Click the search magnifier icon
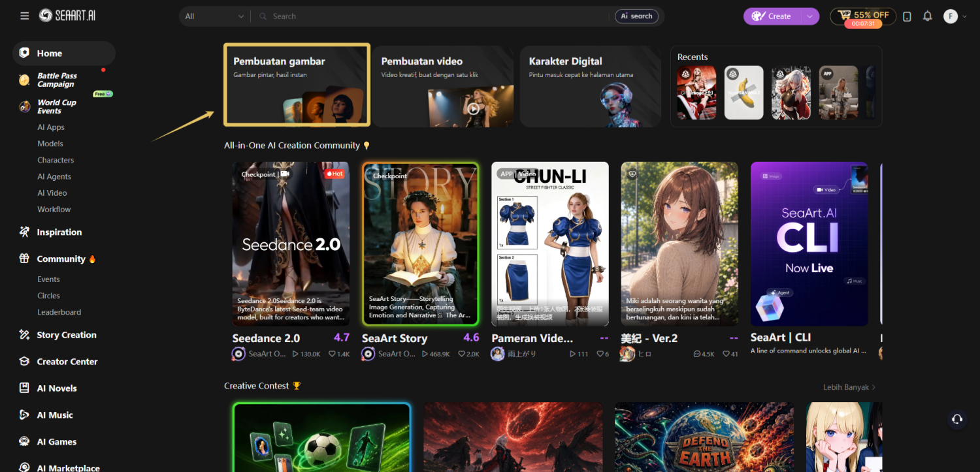Image resolution: width=980 pixels, height=472 pixels. point(263,16)
